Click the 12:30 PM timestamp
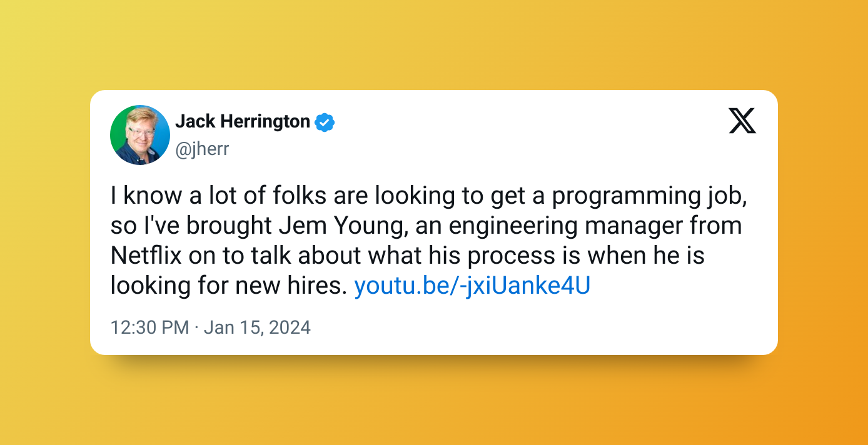Image resolution: width=868 pixels, height=445 pixels. coord(149,327)
